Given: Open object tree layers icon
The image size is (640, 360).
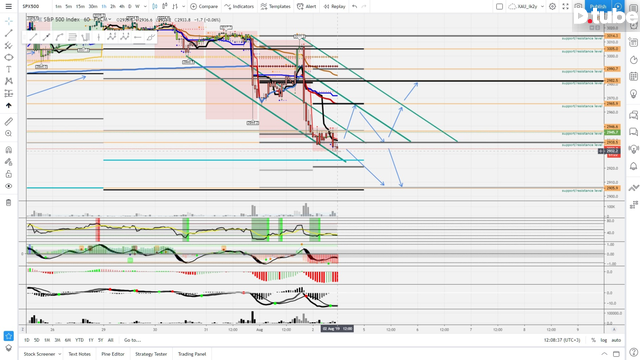Looking at the screenshot, I should [x=9, y=348].
